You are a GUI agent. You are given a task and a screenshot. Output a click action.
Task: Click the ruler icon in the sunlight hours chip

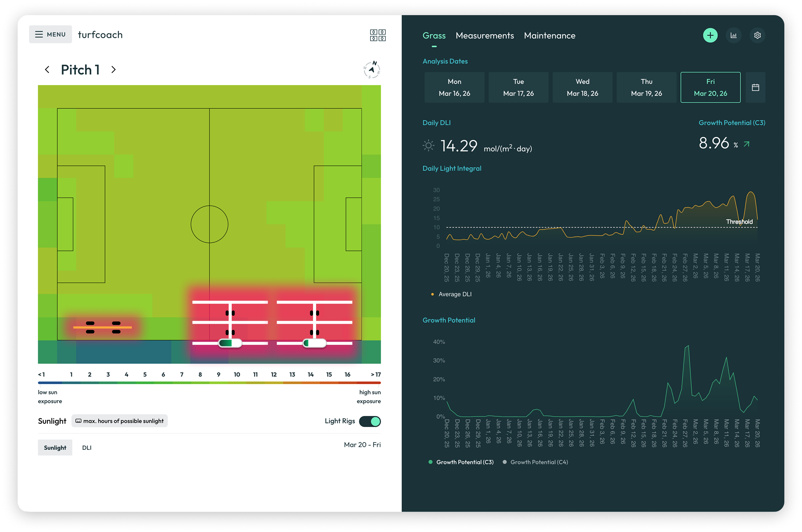79,421
